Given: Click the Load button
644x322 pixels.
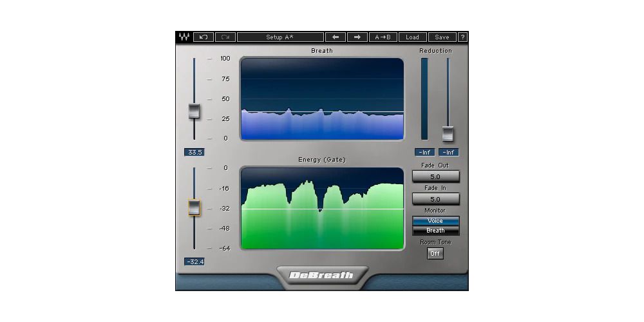Looking at the screenshot, I should [x=412, y=37].
